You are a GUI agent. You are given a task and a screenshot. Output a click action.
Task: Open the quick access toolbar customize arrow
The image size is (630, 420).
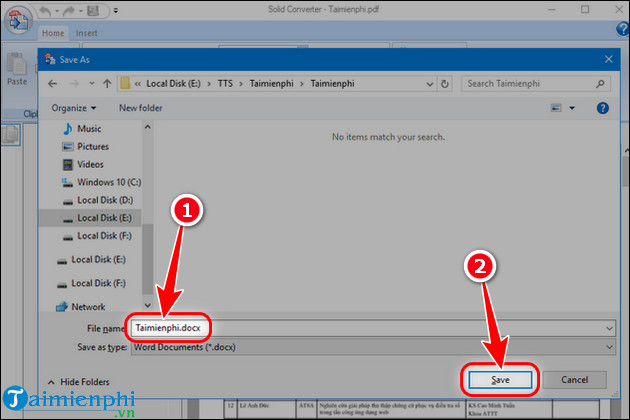click(x=116, y=11)
